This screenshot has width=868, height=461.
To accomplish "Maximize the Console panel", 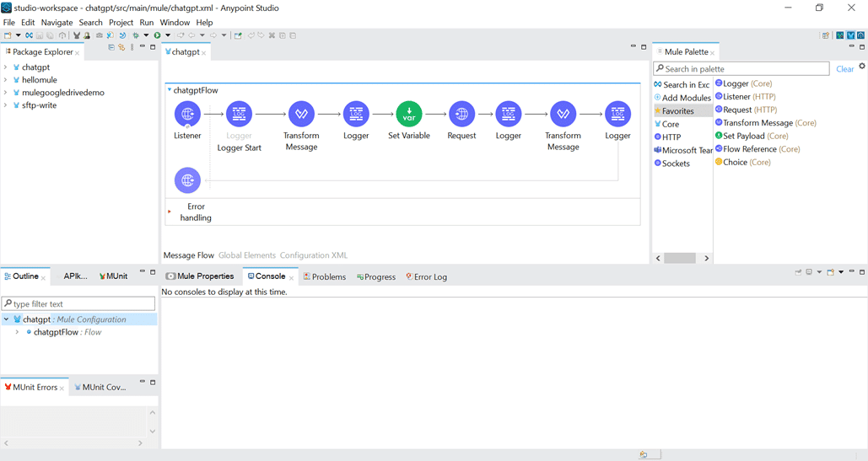I will tap(862, 272).
